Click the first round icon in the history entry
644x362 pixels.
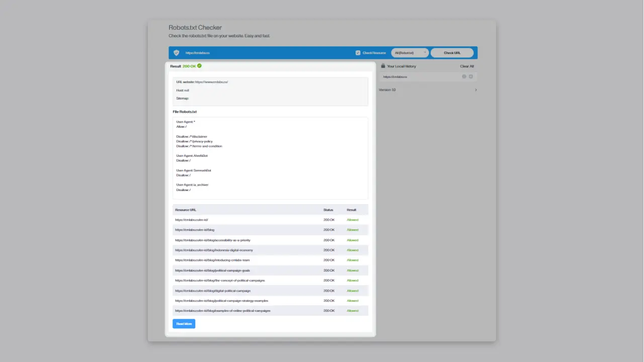pyautogui.click(x=464, y=76)
